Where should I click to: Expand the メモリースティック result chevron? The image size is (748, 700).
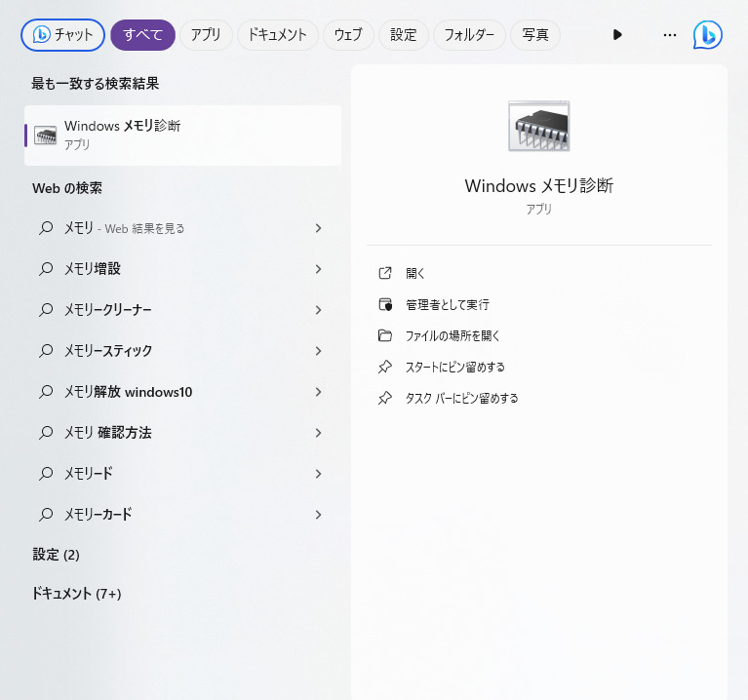coord(318,351)
